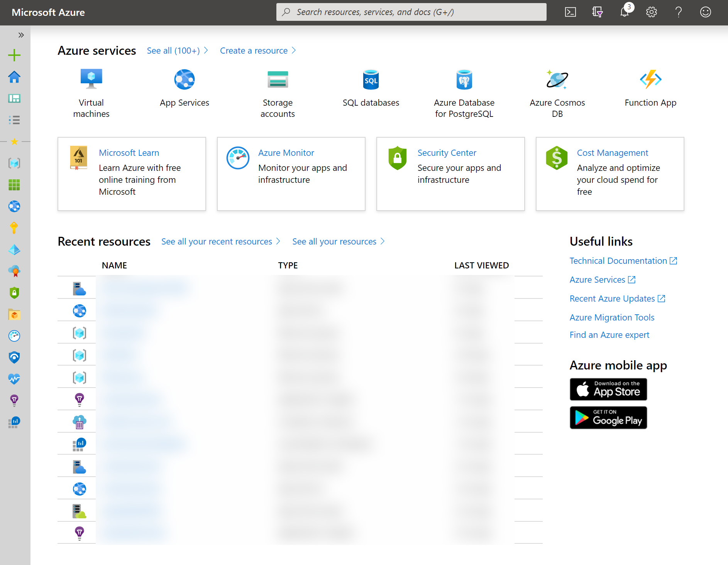Open the Function App service
The width and height of the screenshot is (728, 565).
point(651,88)
